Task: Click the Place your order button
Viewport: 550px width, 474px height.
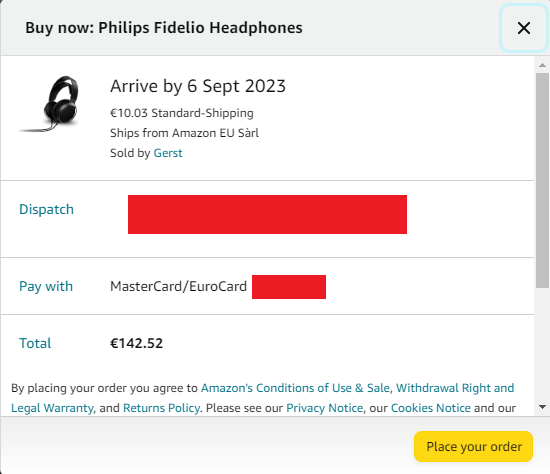Action: pos(474,447)
